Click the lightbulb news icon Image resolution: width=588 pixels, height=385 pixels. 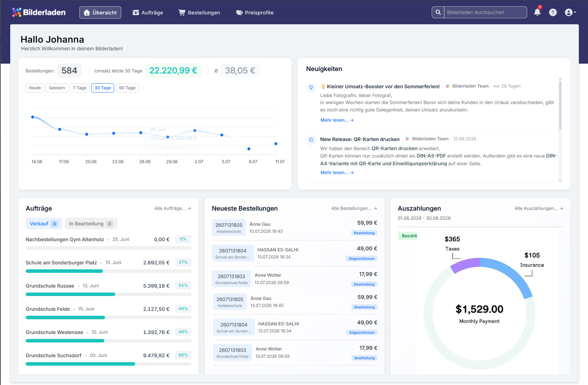pos(311,87)
